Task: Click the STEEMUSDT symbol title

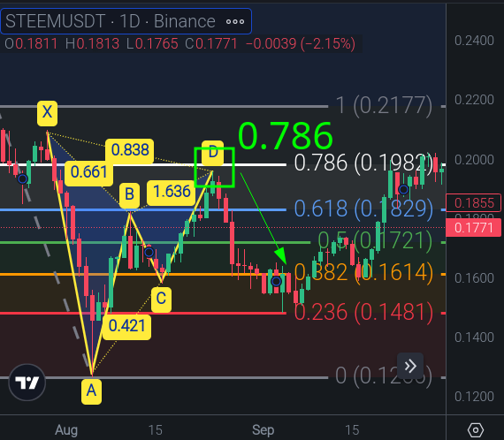Action: coord(56,21)
